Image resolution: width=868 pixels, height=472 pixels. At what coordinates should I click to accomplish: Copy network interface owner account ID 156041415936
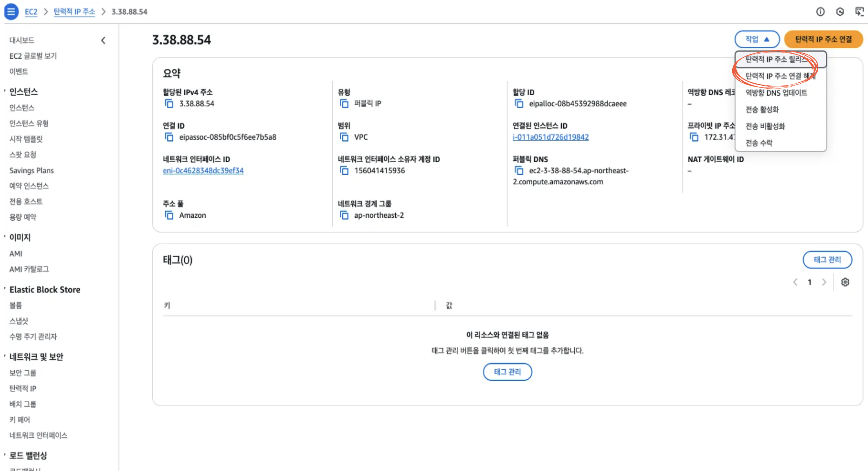pos(344,171)
